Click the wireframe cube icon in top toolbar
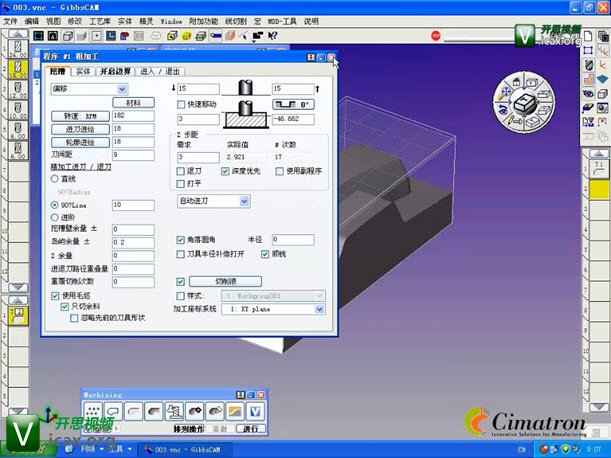 [68, 36]
